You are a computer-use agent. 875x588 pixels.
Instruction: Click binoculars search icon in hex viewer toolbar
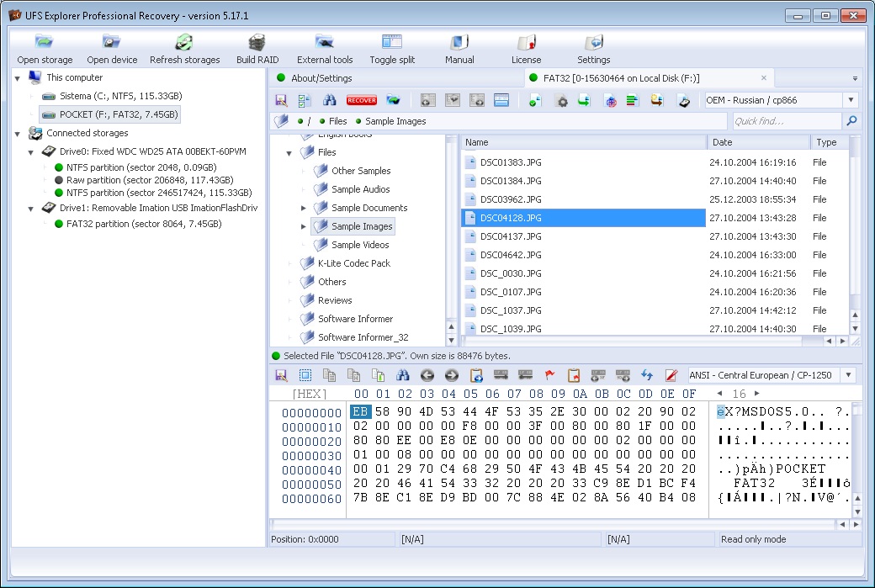[403, 375]
